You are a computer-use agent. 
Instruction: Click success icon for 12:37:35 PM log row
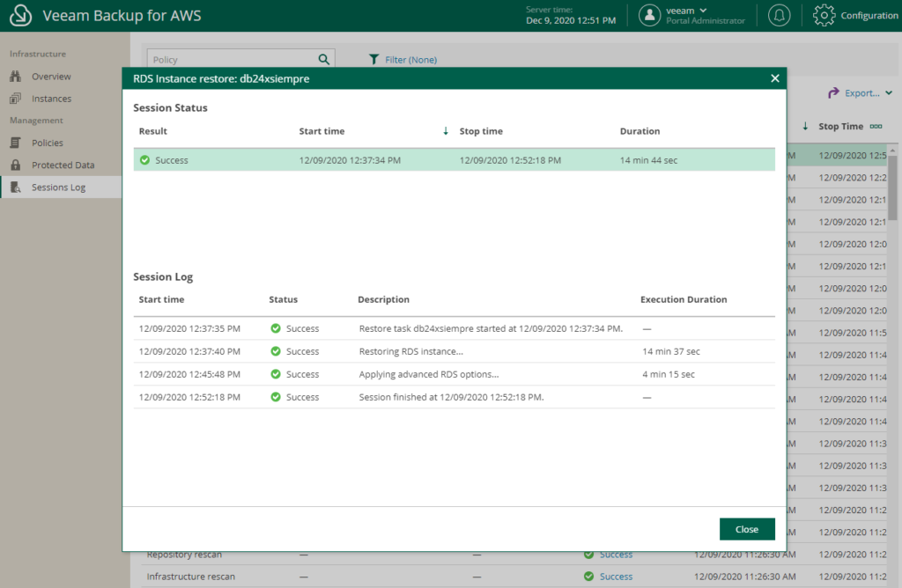pos(276,328)
